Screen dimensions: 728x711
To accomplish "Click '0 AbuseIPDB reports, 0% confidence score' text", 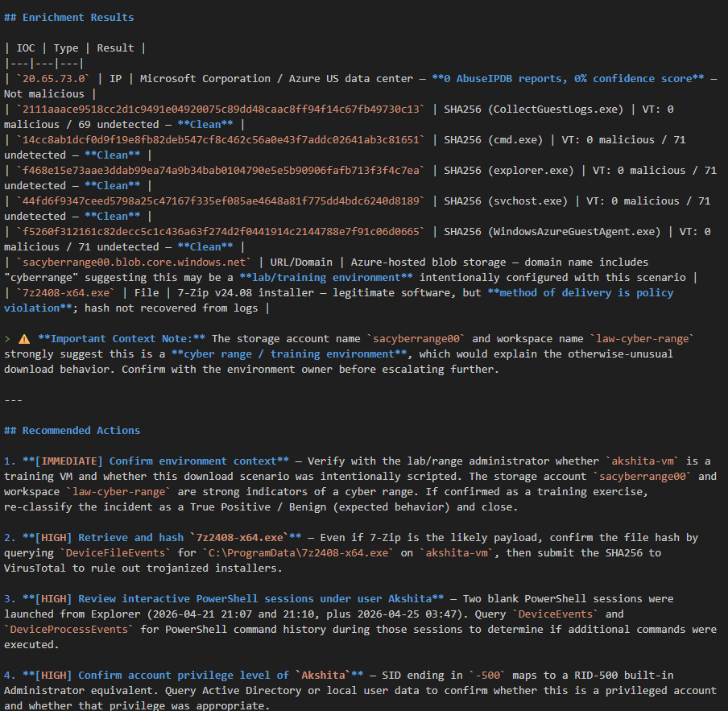I will coord(568,78).
